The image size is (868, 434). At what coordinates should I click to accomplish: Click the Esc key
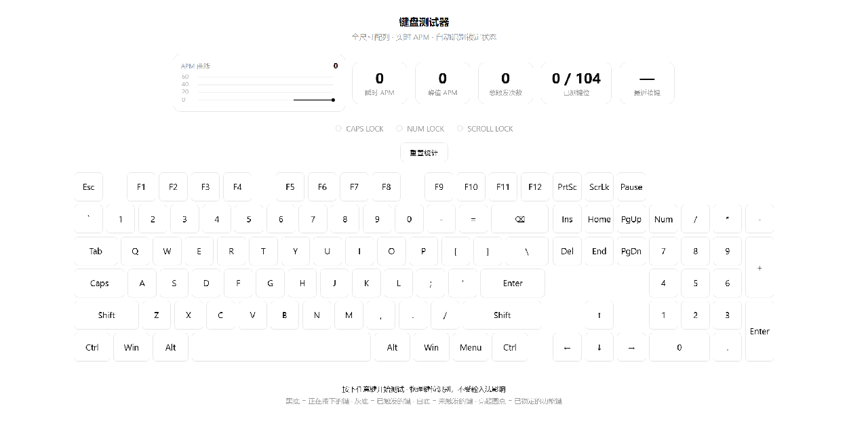pyautogui.click(x=89, y=187)
